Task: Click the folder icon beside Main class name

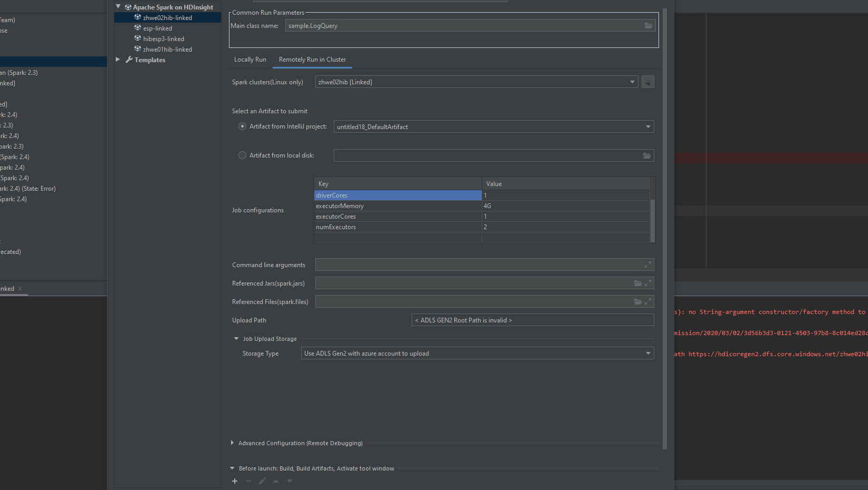Action: pyautogui.click(x=648, y=25)
